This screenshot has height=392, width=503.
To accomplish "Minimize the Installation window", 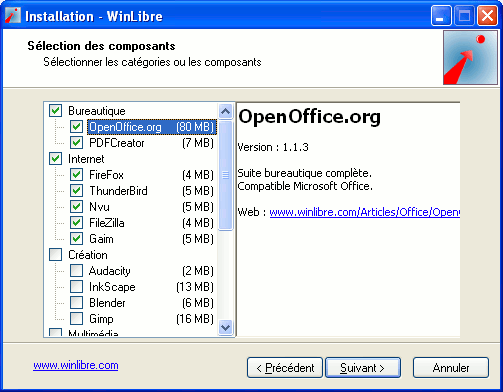I will [441, 16].
